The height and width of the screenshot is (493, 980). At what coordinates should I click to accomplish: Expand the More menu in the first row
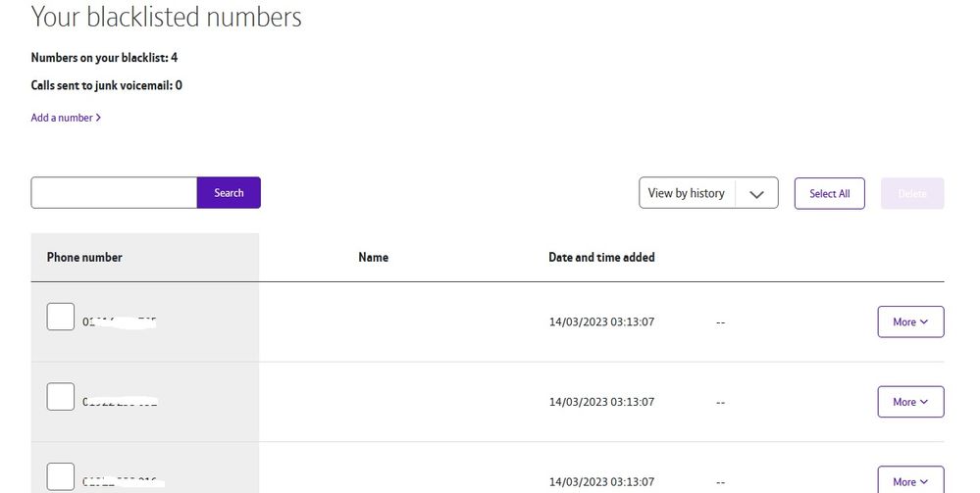click(x=910, y=321)
